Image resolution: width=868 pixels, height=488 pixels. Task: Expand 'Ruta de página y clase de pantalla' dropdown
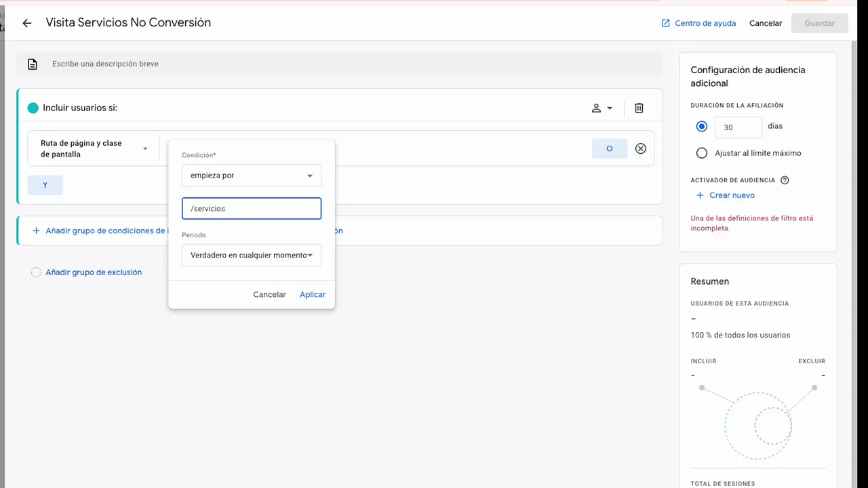pos(94,148)
